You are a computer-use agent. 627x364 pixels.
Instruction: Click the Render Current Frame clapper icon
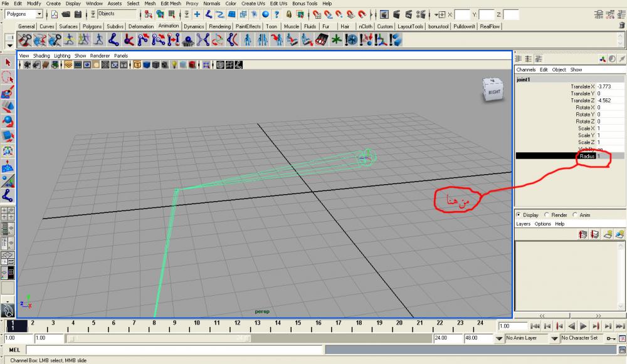(397, 14)
